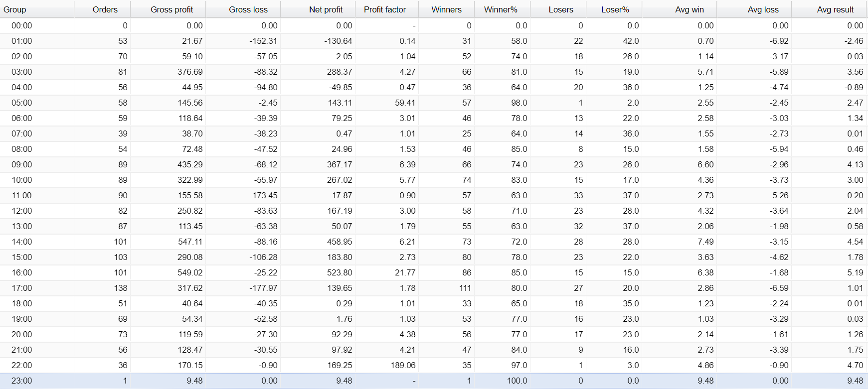Screen dimensions: 868x392
Task: Sort by the Profit factor column header
Action: (387, 9)
